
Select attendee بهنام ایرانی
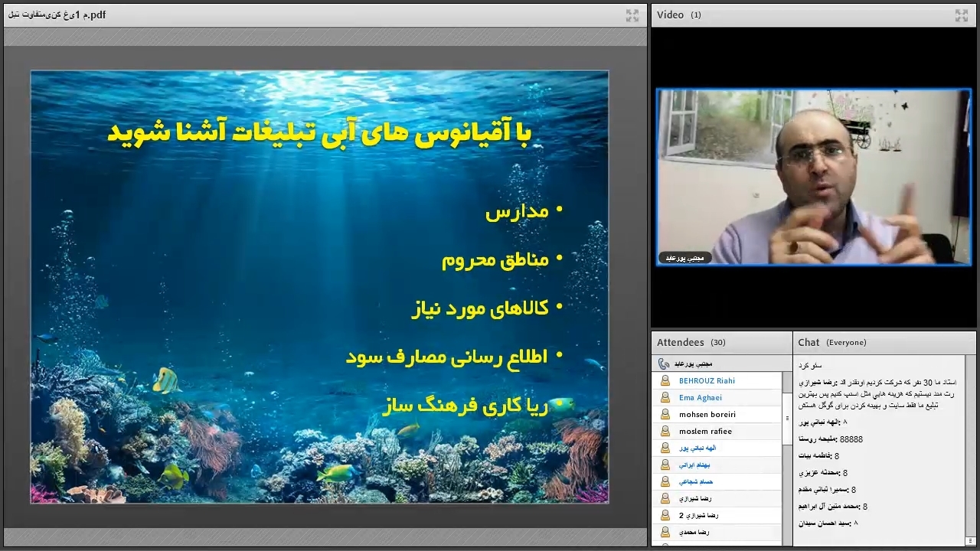click(694, 465)
